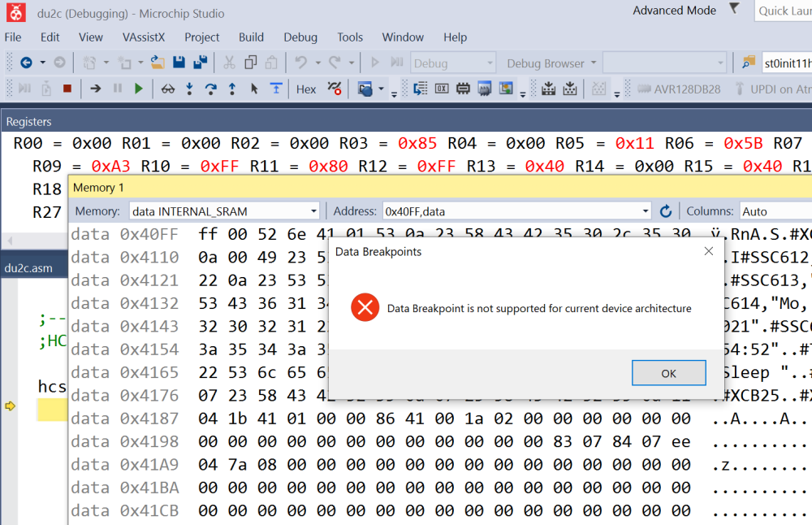
Task: Open the VAssistX menu
Action: pyautogui.click(x=144, y=37)
